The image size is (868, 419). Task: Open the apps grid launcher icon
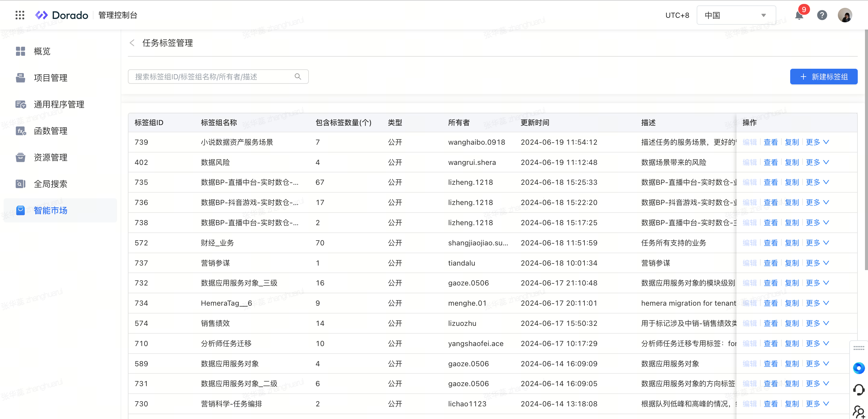click(x=20, y=15)
